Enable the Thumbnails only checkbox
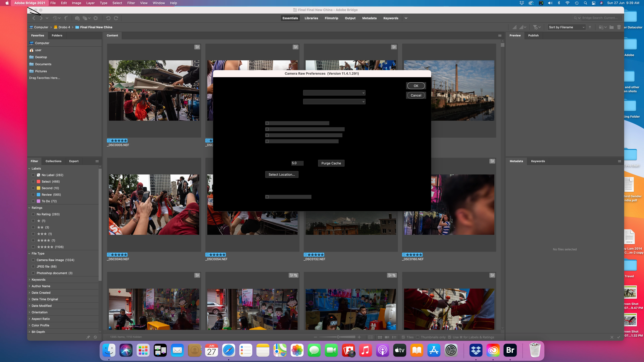 pos(417,337)
